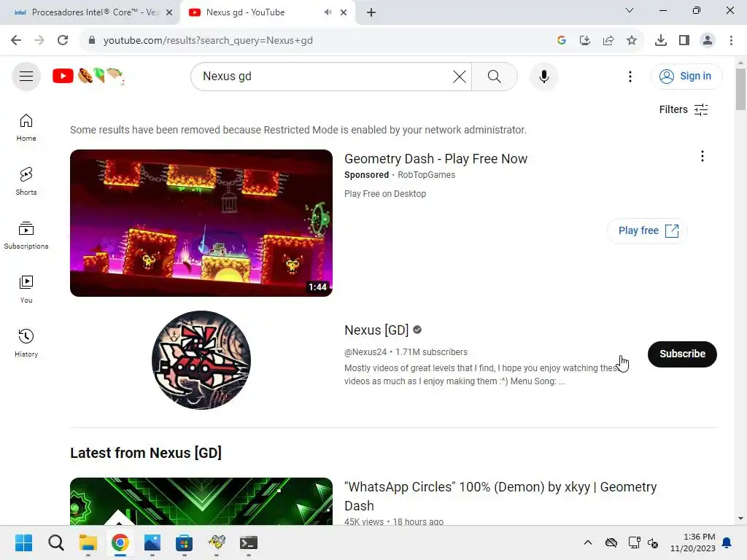Click the Sign in button
Screen dimensions: 747x560
point(686,76)
